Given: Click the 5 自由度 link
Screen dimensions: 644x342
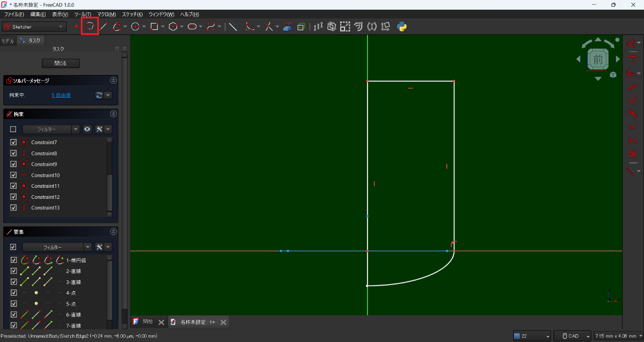Looking at the screenshot, I should pos(61,95).
